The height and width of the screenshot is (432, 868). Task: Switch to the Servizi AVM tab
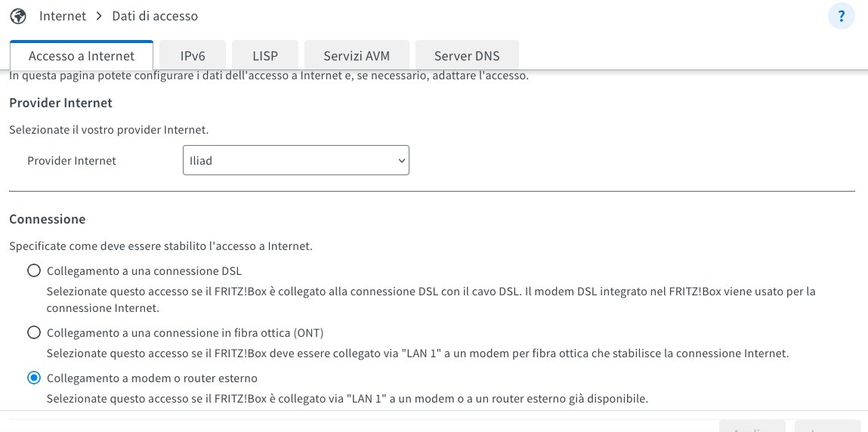pos(357,56)
